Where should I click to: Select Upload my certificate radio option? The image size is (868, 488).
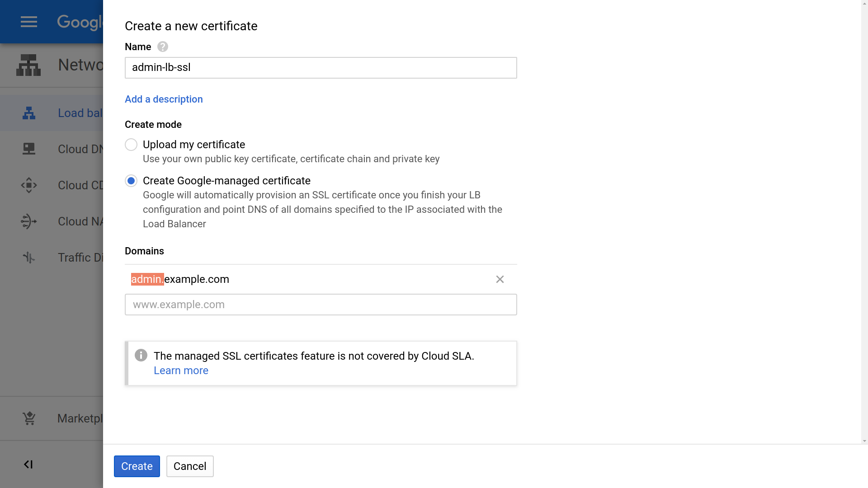[131, 145]
